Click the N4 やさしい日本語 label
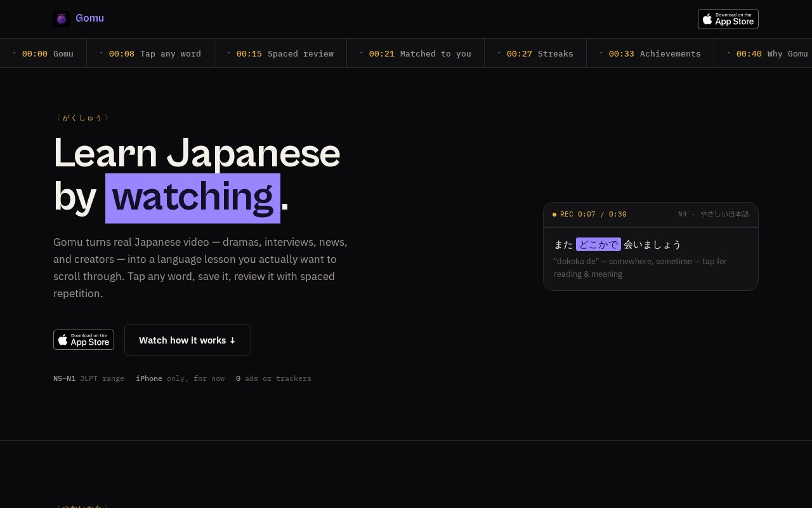The width and height of the screenshot is (812, 508). click(x=713, y=215)
